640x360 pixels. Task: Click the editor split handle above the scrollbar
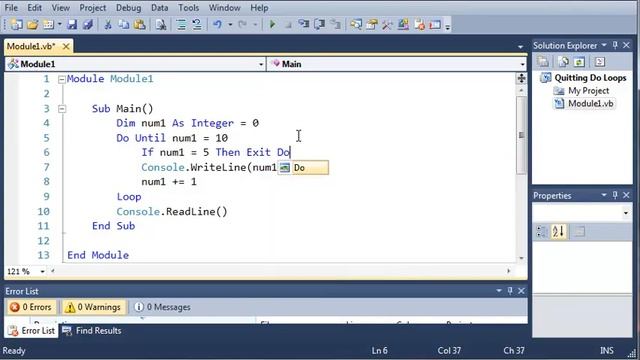[x=521, y=78]
